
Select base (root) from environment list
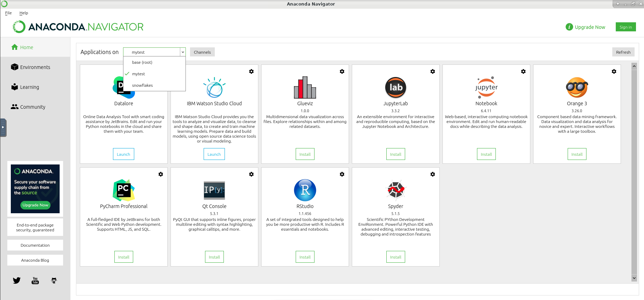[x=154, y=62]
